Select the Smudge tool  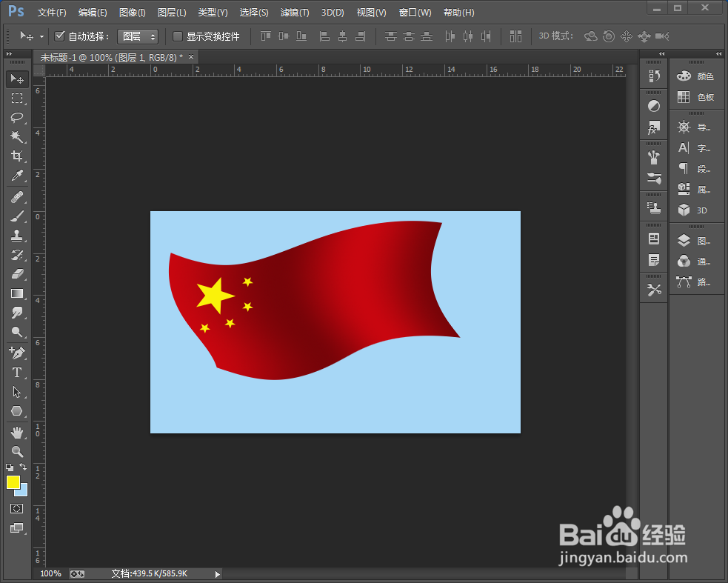click(x=17, y=313)
